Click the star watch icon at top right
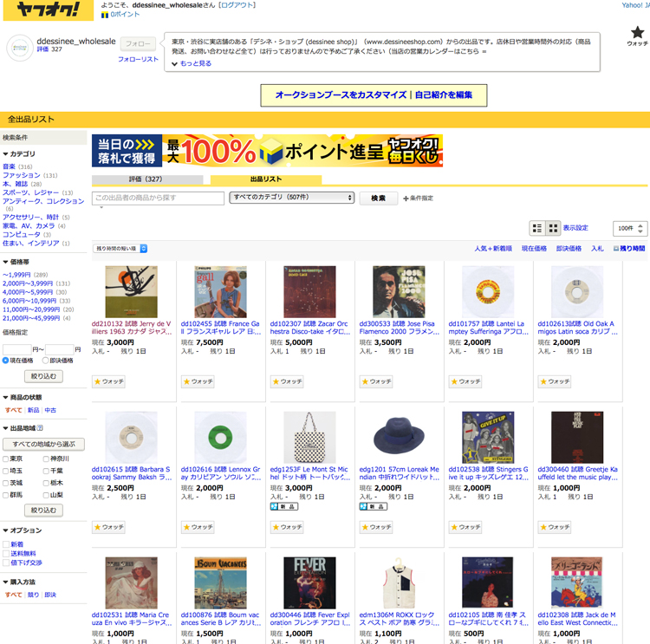This screenshot has height=644, width=650. (x=637, y=32)
